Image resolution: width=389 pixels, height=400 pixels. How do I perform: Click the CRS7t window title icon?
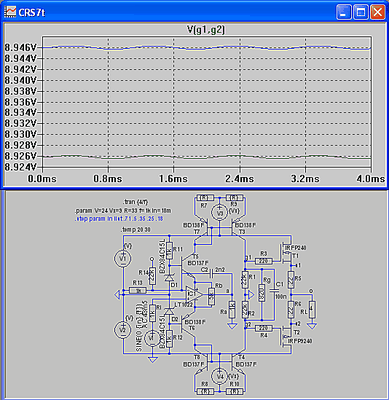pos(9,12)
